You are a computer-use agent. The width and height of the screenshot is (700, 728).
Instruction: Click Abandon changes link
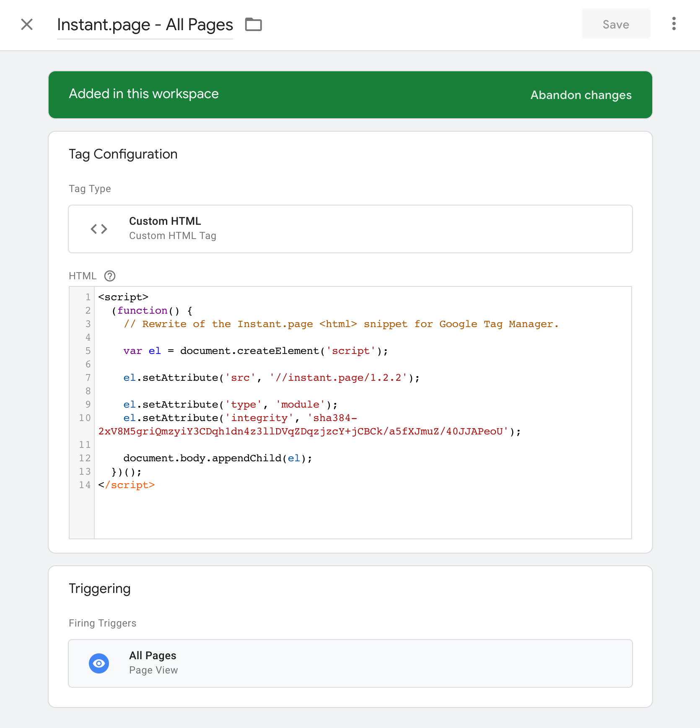pos(581,95)
